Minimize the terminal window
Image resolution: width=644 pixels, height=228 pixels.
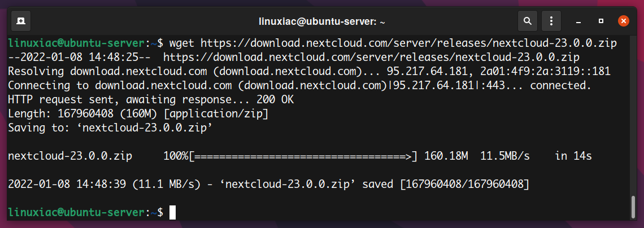pyautogui.click(x=578, y=21)
